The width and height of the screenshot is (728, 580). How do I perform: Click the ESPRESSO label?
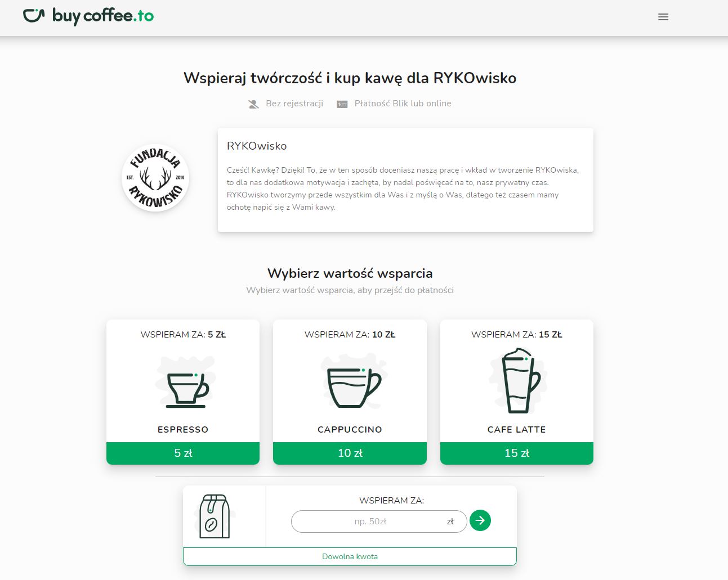[x=183, y=429]
